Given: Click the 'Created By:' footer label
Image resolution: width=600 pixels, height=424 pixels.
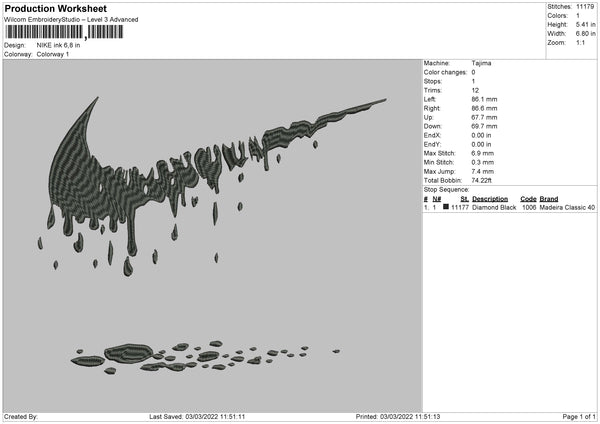Looking at the screenshot, I should click(21, 416).
